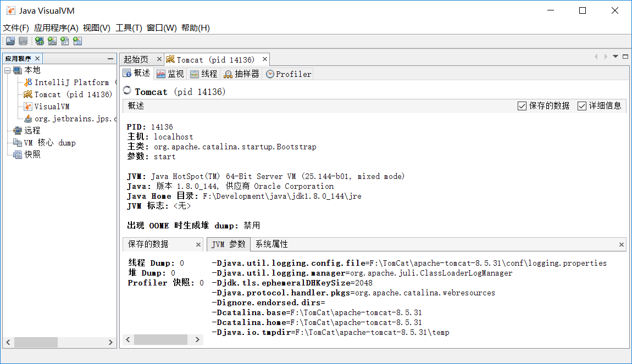Click Add JMX Connection toolbar icon
Screen dimensions: 632x364
pos(52,41)
